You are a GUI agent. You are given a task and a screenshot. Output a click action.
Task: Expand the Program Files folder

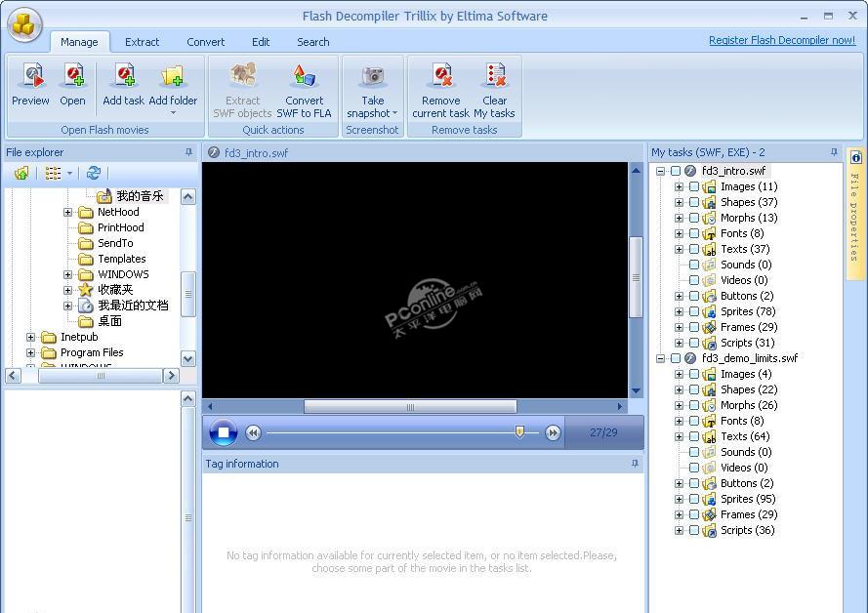coord(30,352)
